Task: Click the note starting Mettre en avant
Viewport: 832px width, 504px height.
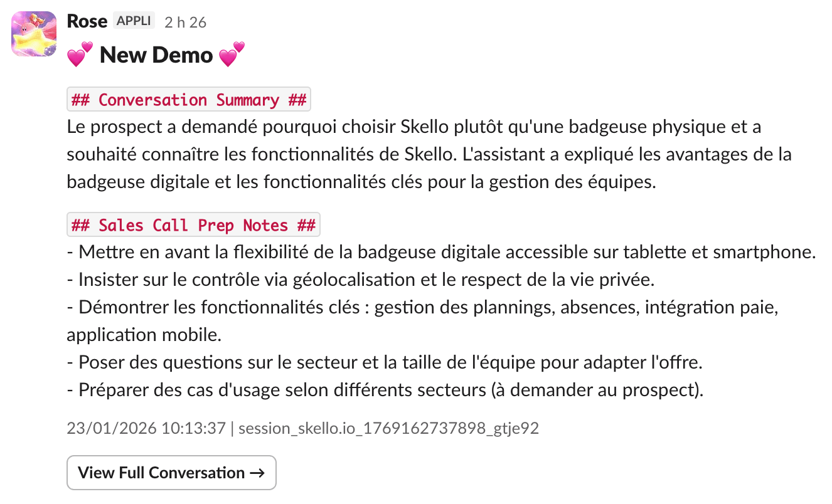Action: tap(440, 253)
